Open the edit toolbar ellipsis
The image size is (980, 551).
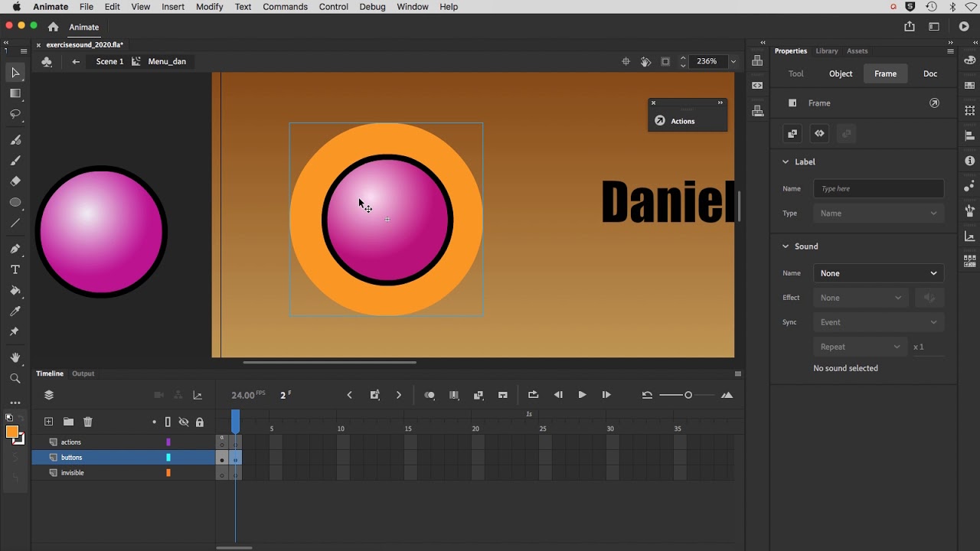15,403
